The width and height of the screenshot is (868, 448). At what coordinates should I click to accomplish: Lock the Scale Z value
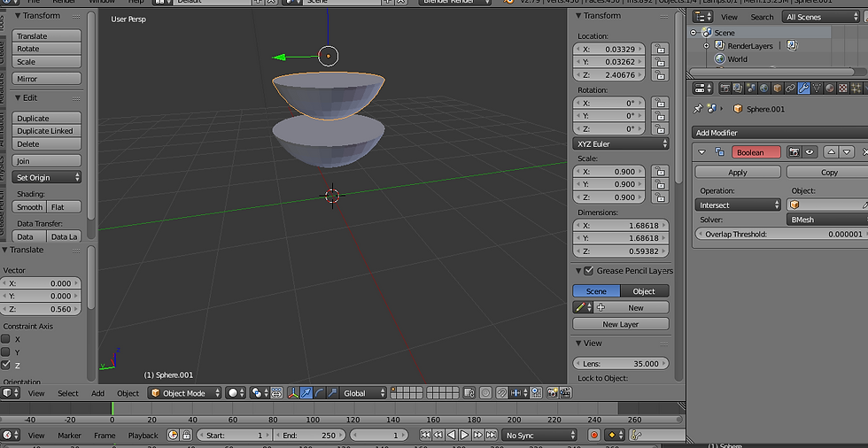click(660, 197)
